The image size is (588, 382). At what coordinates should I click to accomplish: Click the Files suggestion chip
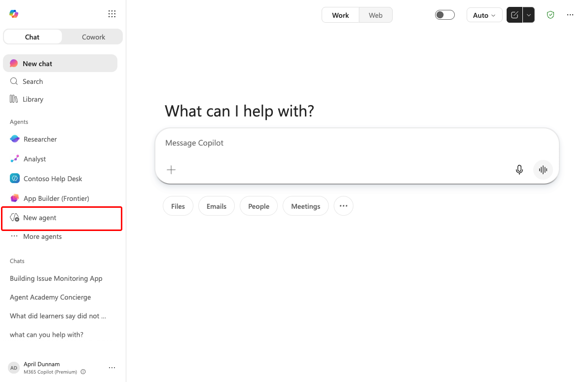pyautogui.click(x=178, y=206)
